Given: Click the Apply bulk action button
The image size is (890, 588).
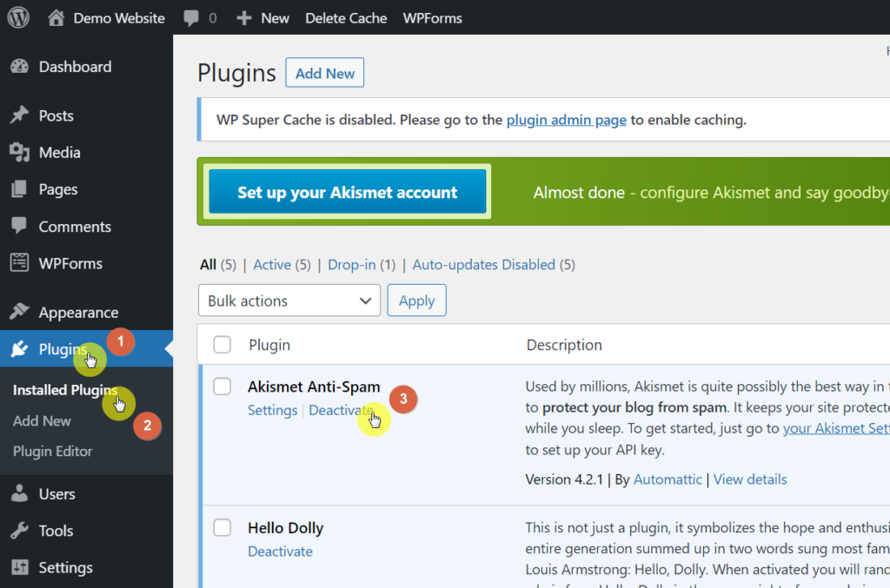Looking at the screenshot, I should 416,301.
